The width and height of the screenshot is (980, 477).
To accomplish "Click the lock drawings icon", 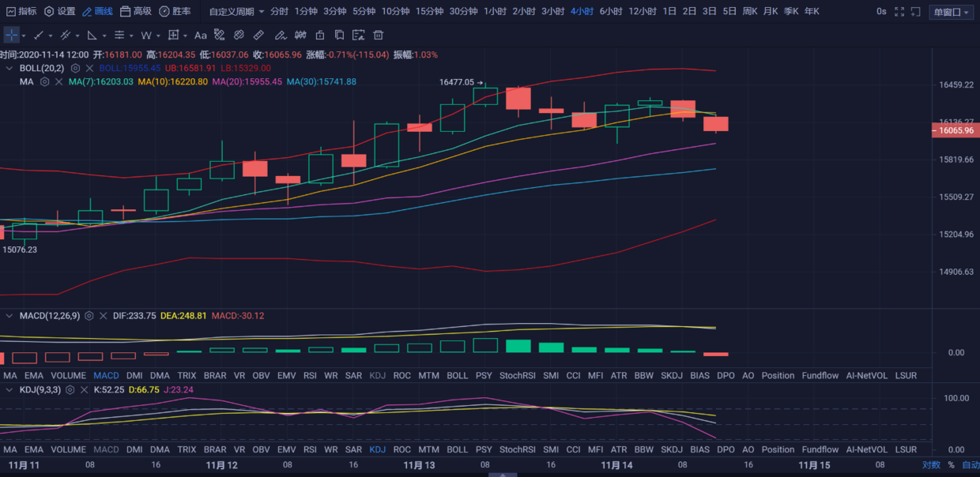I will point(319,36).
